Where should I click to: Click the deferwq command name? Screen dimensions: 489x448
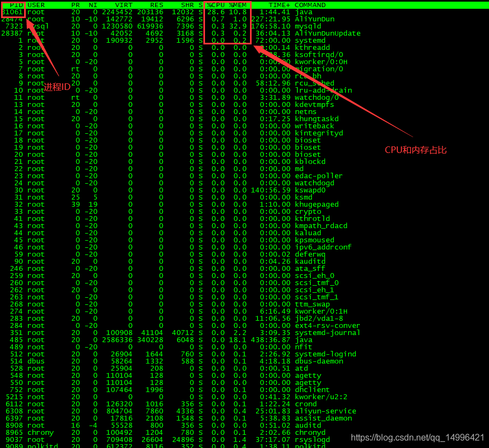click(310, 254)
